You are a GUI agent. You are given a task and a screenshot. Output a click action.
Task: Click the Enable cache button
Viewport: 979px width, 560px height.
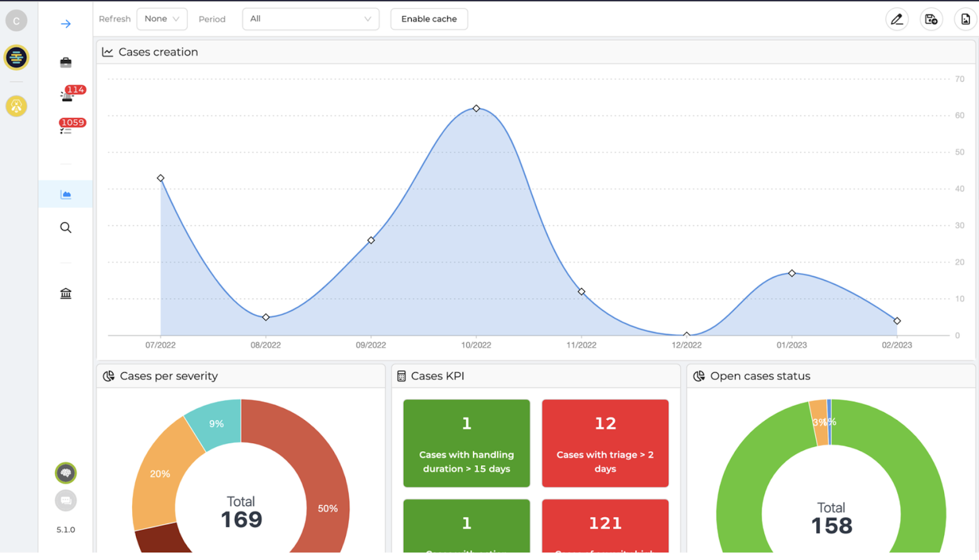pos(429,19)
